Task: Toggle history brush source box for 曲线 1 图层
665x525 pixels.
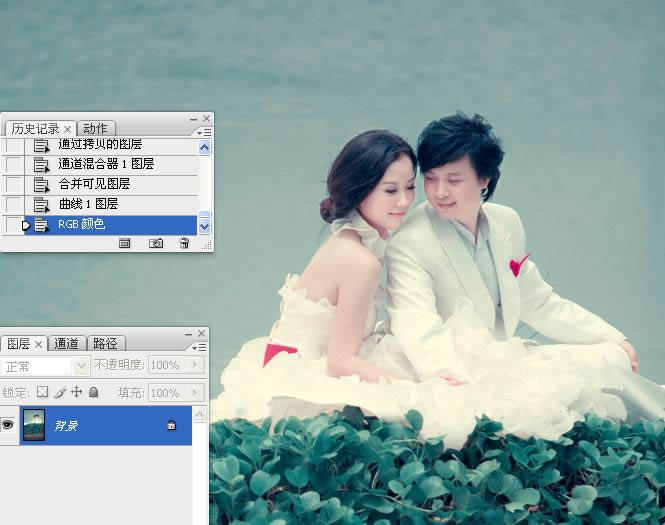Action: [x=12, y=205]
